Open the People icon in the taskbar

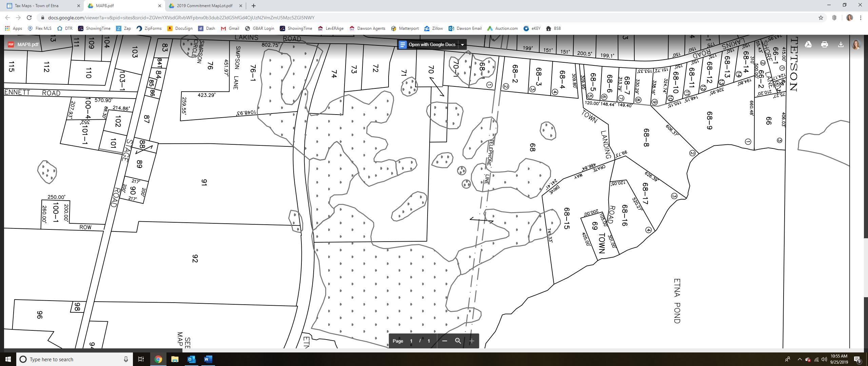(788, 359)
